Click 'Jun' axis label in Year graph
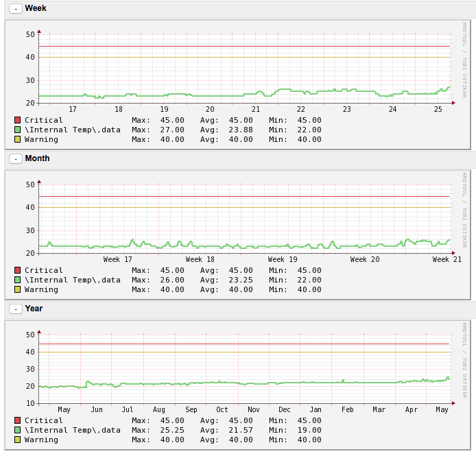This screenshot has height=456, width=476. 97,410
